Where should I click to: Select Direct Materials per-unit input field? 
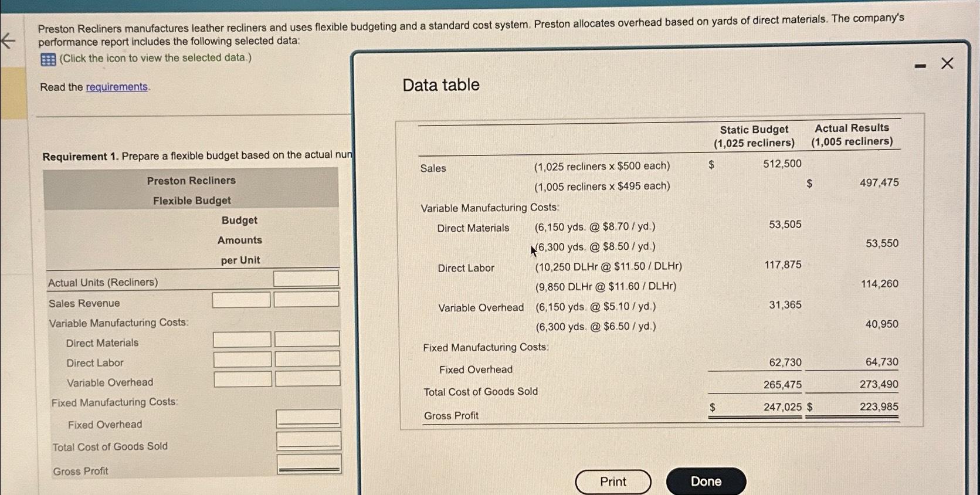(x=242, y=340)
